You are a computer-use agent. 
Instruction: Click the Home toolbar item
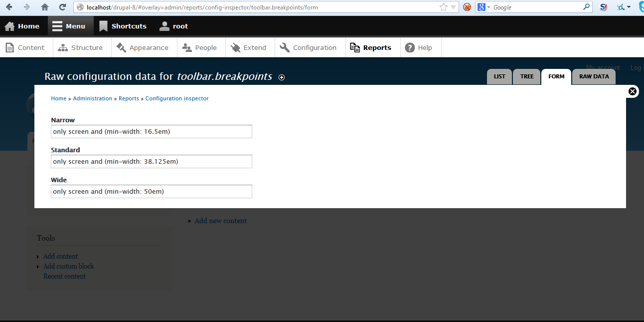pos(22,26)
